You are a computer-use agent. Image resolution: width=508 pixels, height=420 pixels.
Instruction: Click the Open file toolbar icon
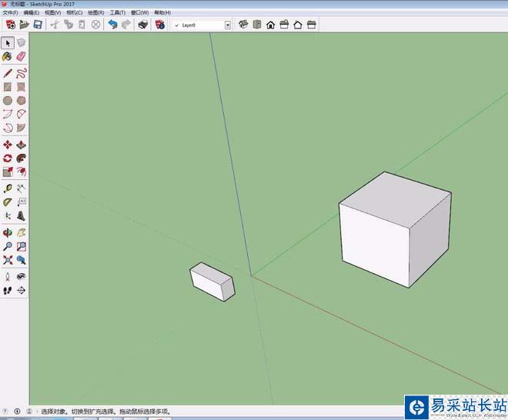pyautogui.click(x=25, y=25)
